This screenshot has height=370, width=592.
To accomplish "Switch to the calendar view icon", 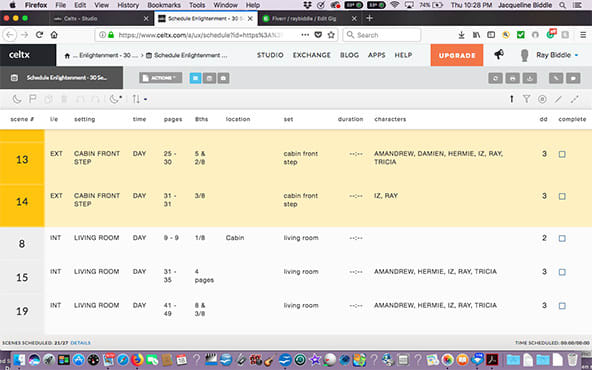I will pos(209,78).
